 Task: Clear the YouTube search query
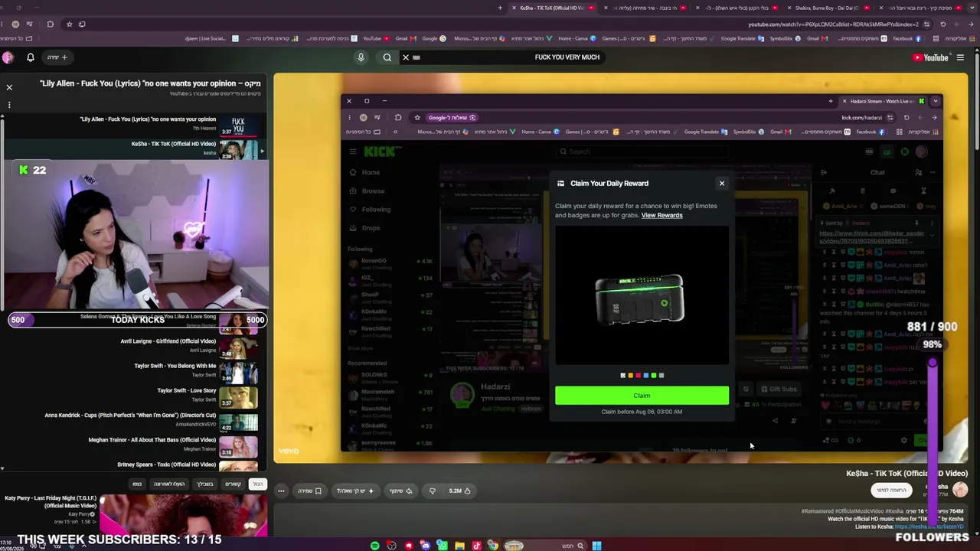[406, 57]
